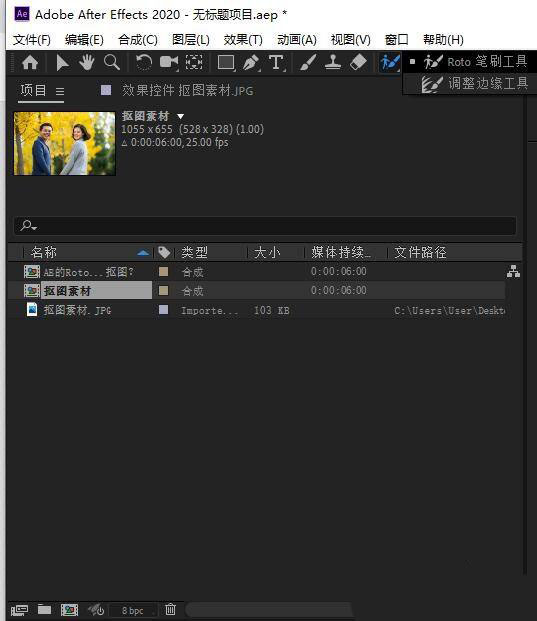Open the 合成(C) menu
The image size is (537, 621).
[x=138, y=40]
